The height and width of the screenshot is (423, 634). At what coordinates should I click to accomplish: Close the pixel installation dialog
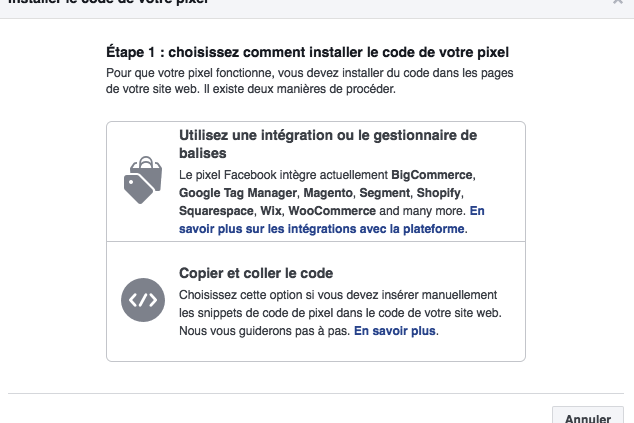point(617,2)
